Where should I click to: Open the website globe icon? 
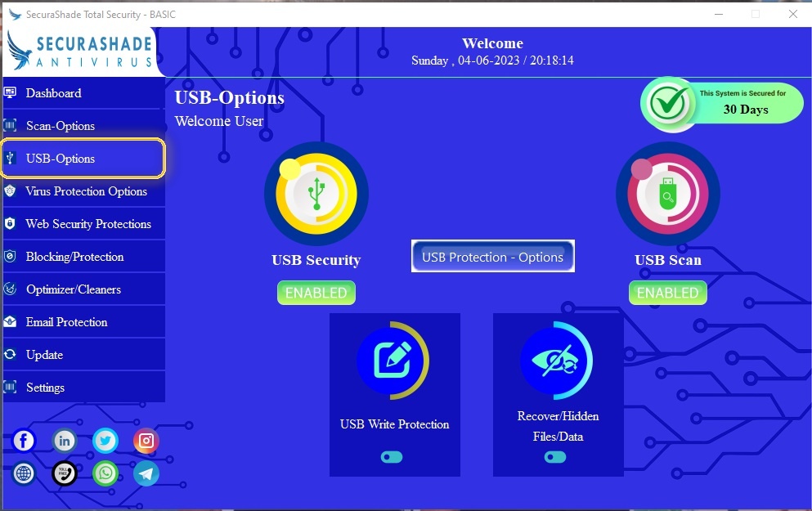coord(24,473)
